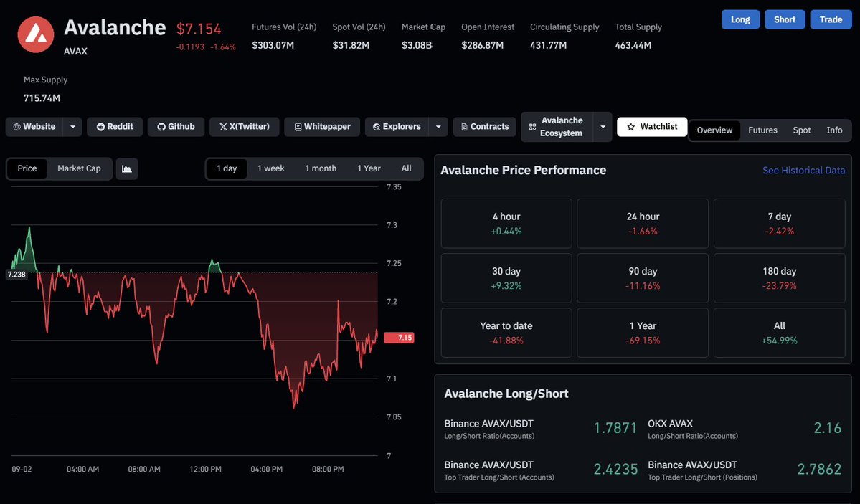This screenshot has height=504, width=860.
Task: Switch chart to Market Cap view
Action: pyautogui.click(x=79, y=169)
